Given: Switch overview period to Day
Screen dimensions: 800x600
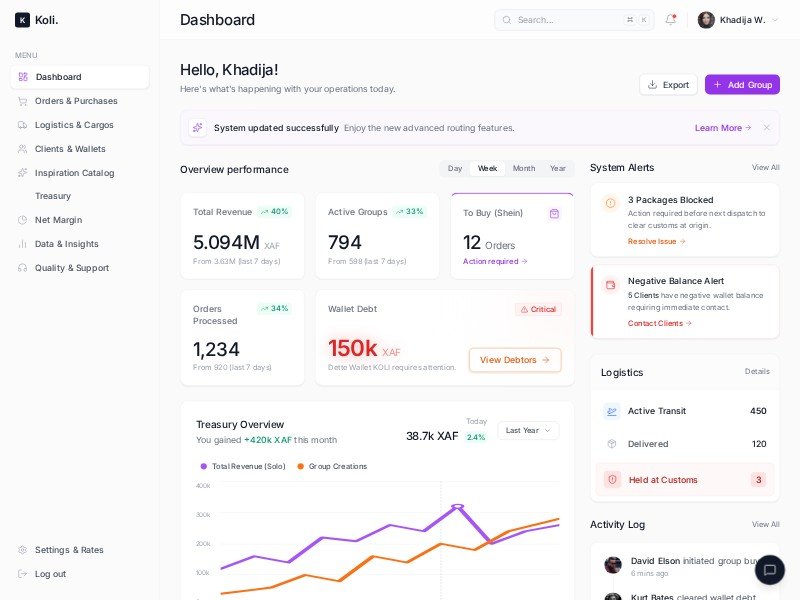Looking at the screenshot, I should (x=455, y=169).
